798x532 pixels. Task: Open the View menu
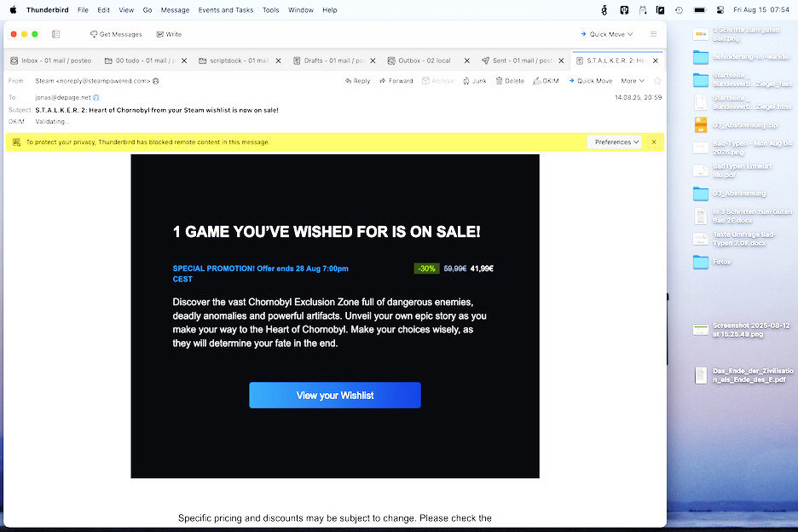[x=126, y=9]
